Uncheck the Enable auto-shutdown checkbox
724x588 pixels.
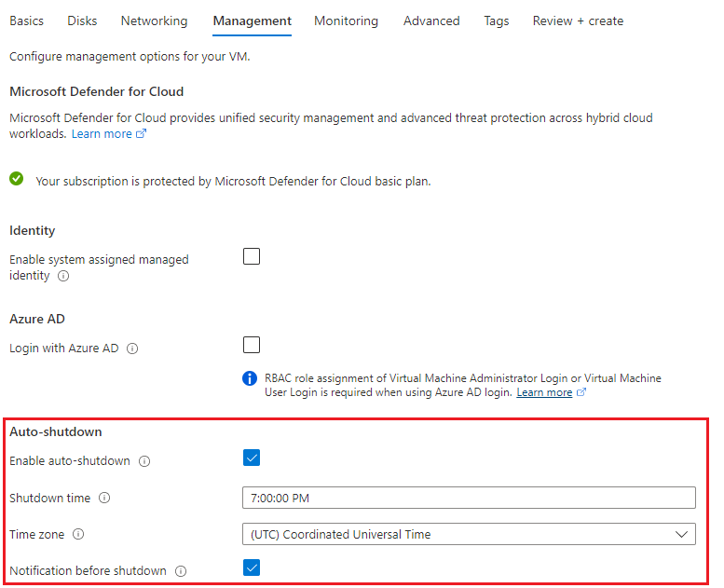click(252, 458)
